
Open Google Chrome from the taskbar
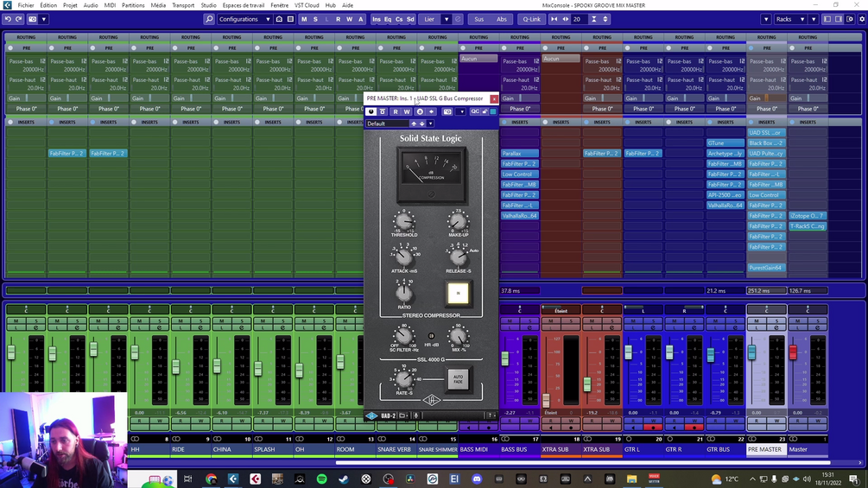pos(211,478)
